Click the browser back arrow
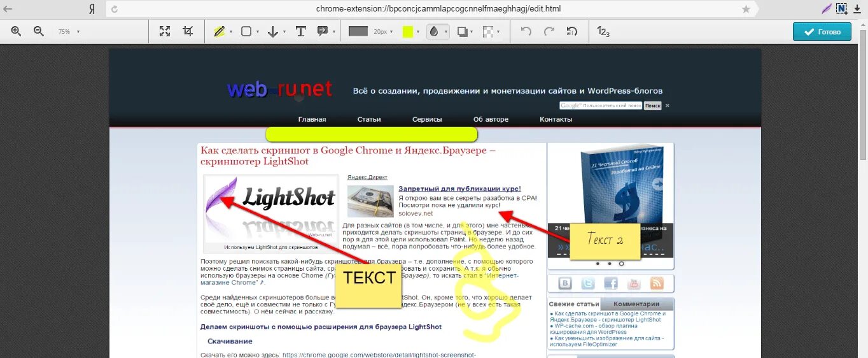Viewport: 868px width, 358px height. [8, 9]
